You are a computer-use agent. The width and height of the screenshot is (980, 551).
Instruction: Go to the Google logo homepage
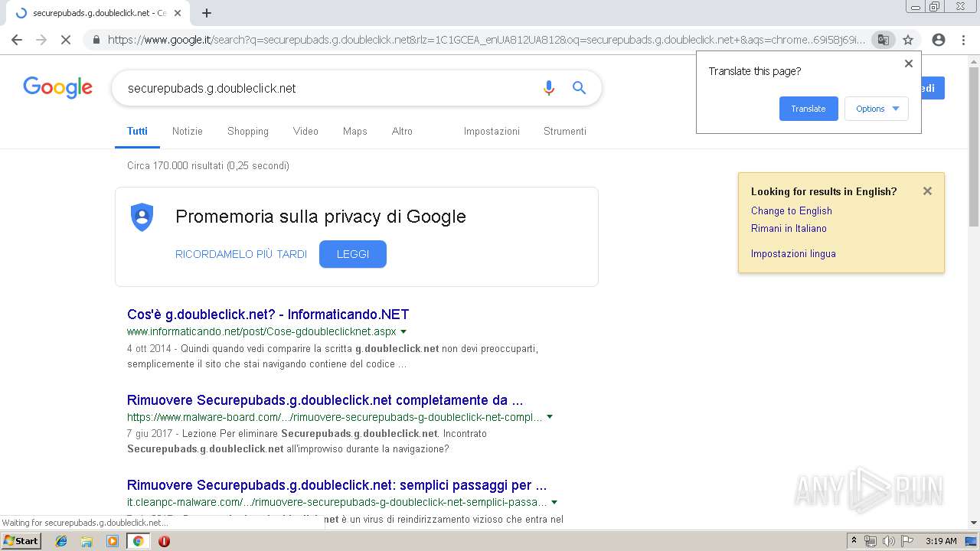pyautogui.click(x=57, y=87)
